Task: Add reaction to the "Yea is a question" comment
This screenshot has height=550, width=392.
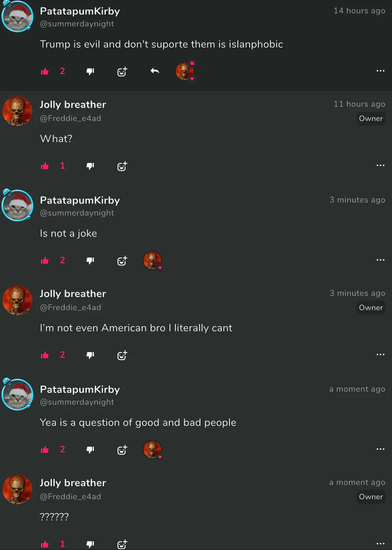Action: click(x=122, y=450)
